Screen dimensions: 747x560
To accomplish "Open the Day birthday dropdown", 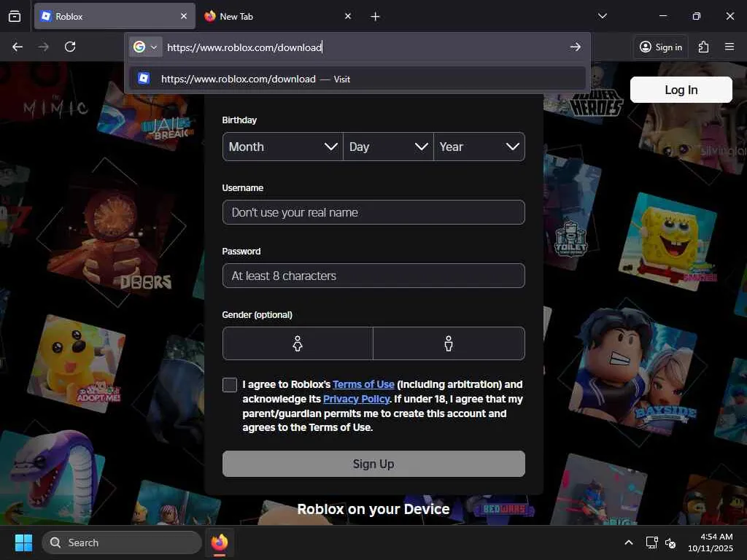I will point(388,147).
